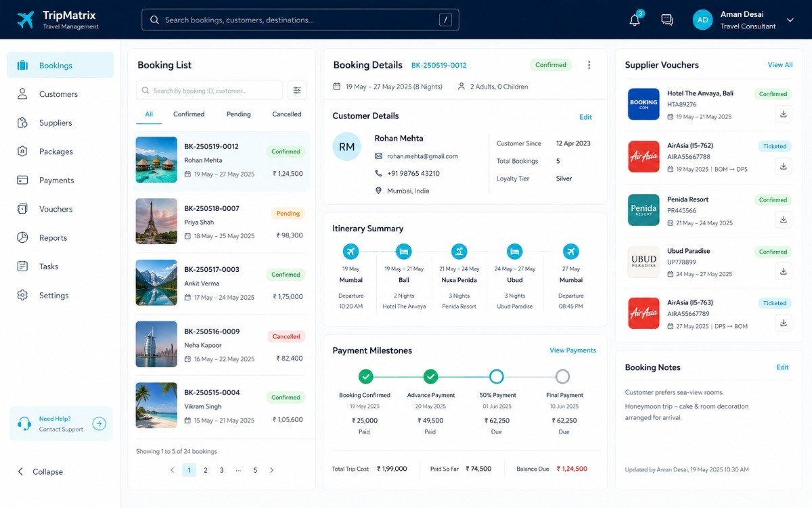The width and height of the screenshot is (812, 508).
Task: Click the slash shortcut key badge
Action: point(445,20)
